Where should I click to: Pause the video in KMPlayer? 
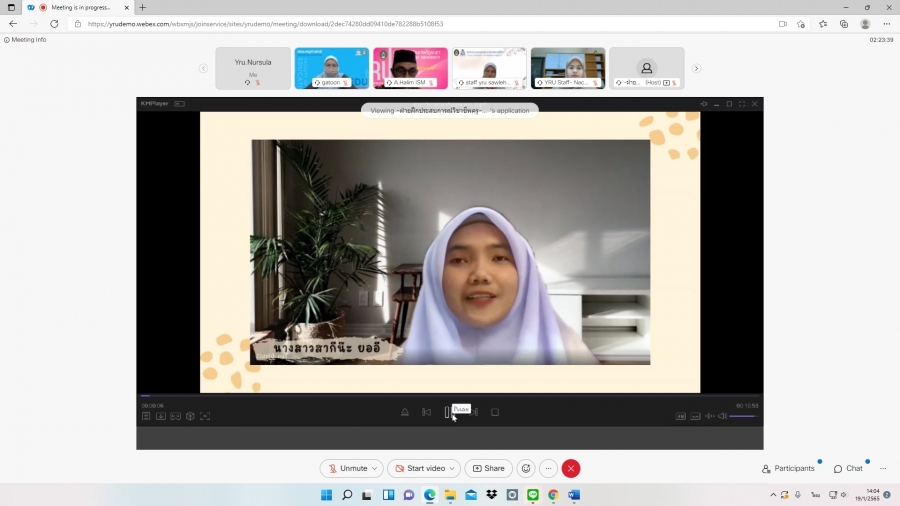[447, 412]
